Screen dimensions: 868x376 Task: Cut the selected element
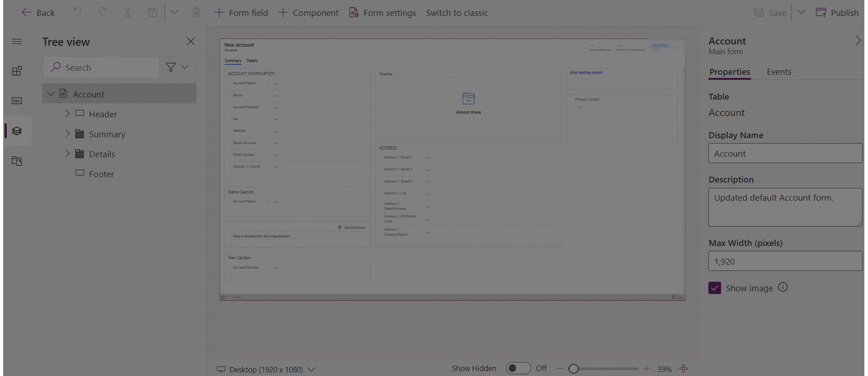tap(127, 13)
